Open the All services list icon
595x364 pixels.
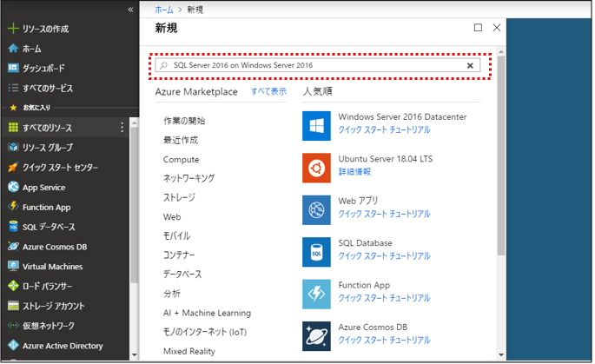(13, 88)
